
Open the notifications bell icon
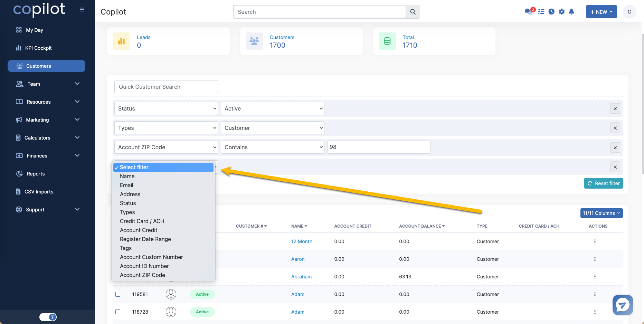pyautogui.click(x=571, y=12)
